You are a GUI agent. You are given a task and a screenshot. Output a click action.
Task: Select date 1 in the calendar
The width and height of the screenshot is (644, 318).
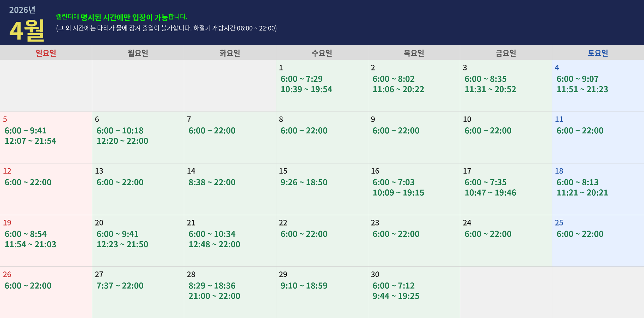click(x=281, y=68)
